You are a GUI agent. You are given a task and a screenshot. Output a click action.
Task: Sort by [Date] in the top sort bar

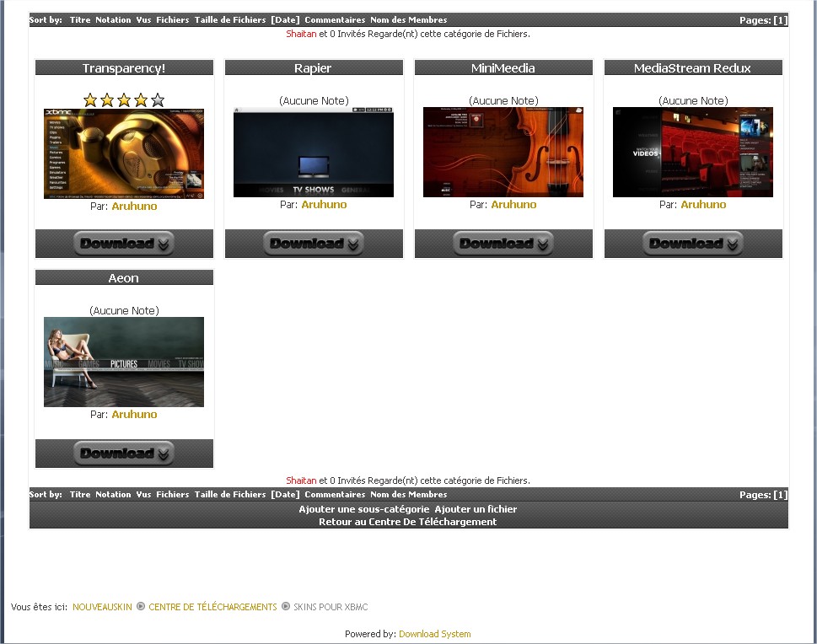tap(286, 19)
